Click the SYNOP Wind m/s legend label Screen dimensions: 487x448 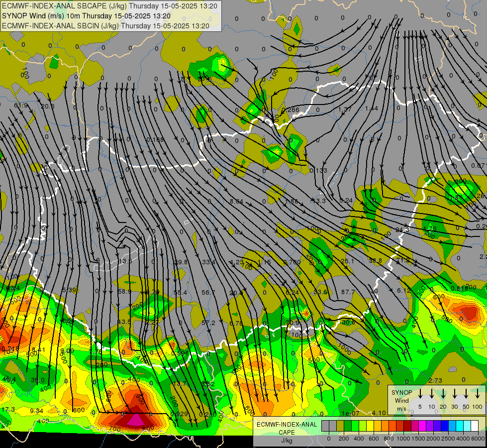point(401,400)
